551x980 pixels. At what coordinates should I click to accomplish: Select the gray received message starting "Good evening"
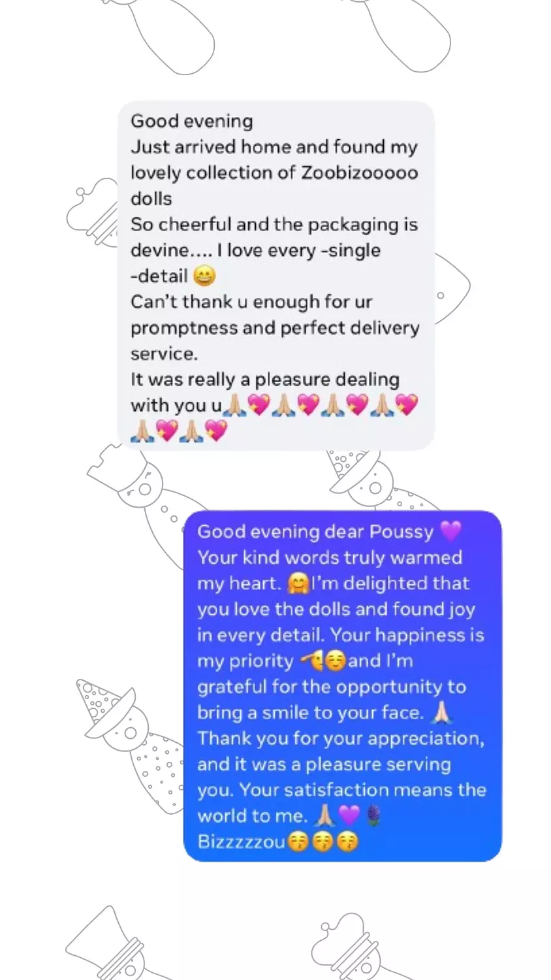(x=275, y=276)
